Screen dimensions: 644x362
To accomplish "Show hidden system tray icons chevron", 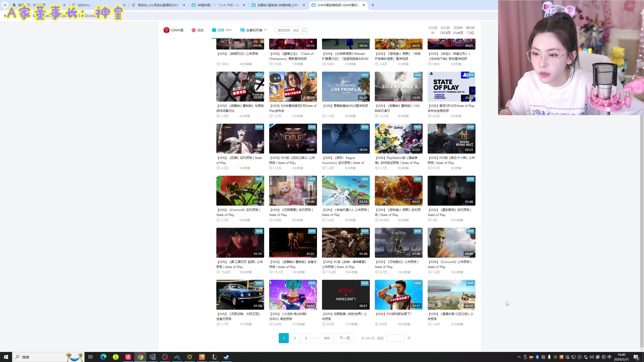I will coord(519,357).
